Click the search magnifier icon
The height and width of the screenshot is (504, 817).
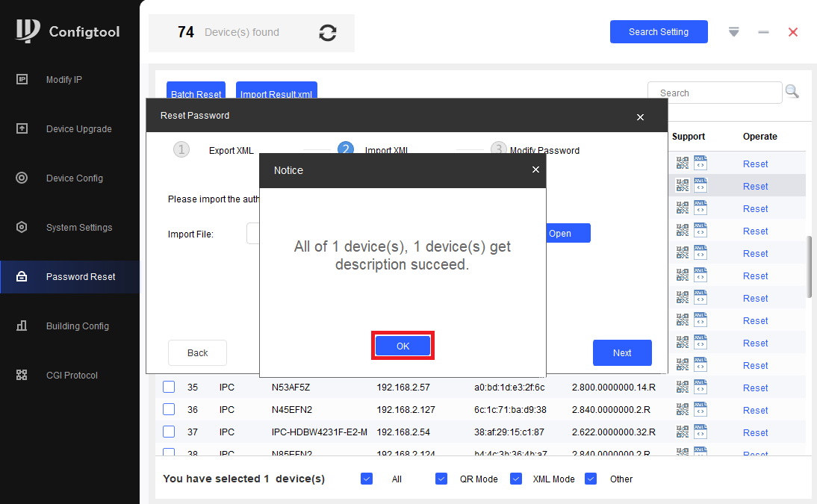pyautogui.click(x=792, y=92)
